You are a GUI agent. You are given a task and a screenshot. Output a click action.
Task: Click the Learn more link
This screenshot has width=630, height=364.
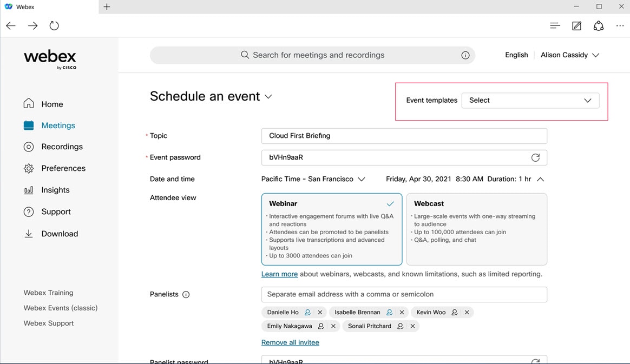click(279, 274)
